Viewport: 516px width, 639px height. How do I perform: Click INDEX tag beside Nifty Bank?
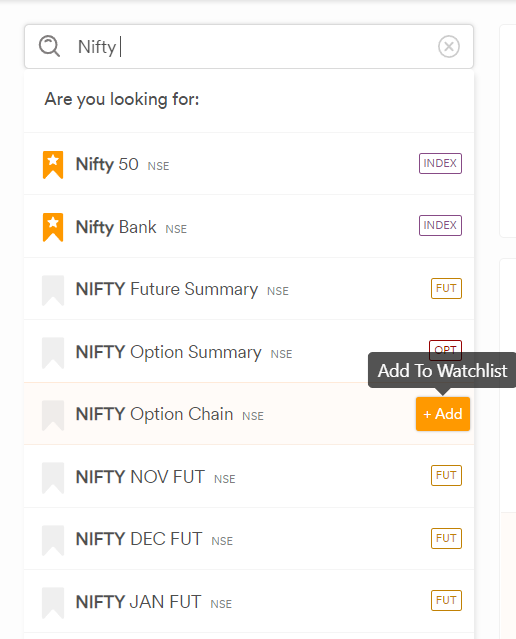[440, 225]
